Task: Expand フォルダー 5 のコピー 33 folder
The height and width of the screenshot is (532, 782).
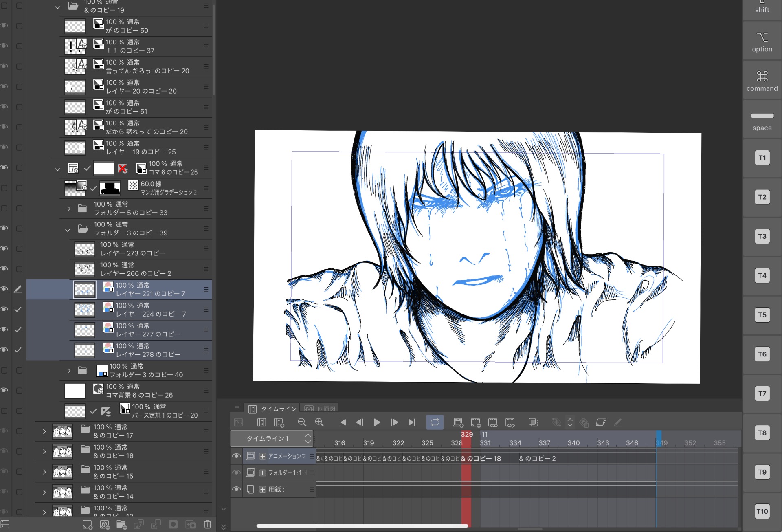Action: coord(69,209)
